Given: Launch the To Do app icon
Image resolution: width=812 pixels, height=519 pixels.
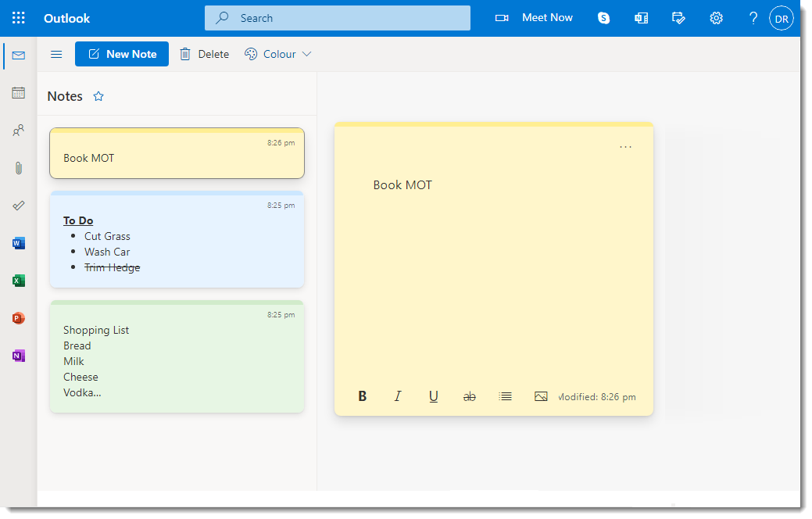Looking at the screenshot, I should coord(678,17).
